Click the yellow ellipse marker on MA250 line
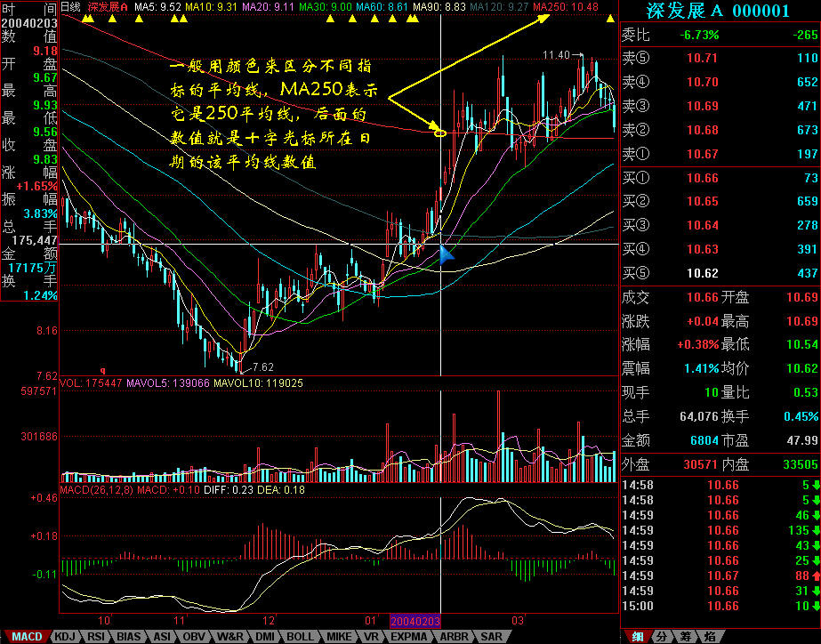 439,133
